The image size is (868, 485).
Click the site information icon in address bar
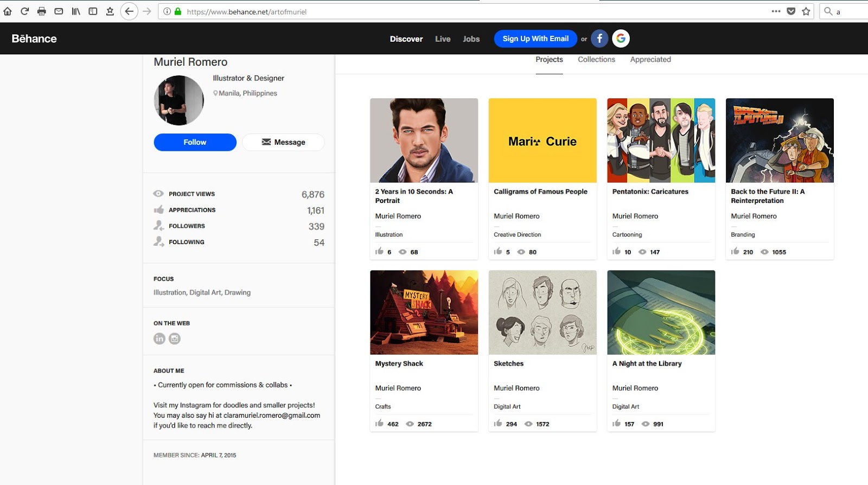pyautogui.click(x=167, y=11)
